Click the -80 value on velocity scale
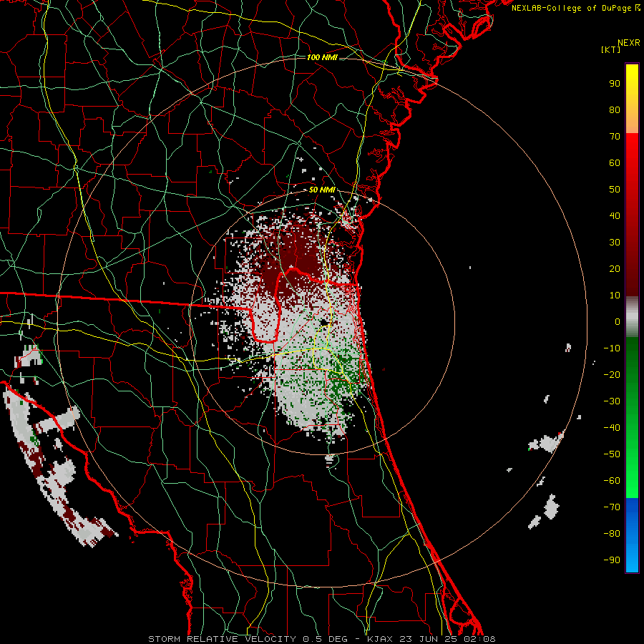The height and width of the screenshot is (644, 644). [x=612, y=534]
